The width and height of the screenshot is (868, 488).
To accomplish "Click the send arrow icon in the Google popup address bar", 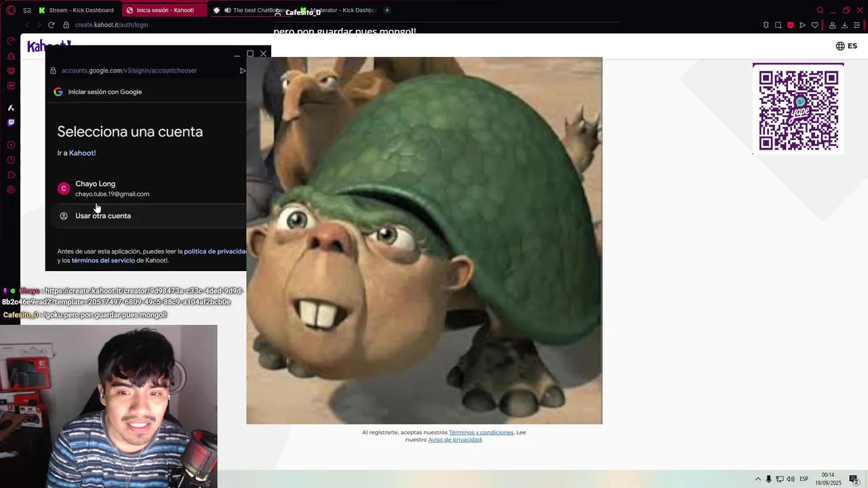I will click(x=243, y=70).
